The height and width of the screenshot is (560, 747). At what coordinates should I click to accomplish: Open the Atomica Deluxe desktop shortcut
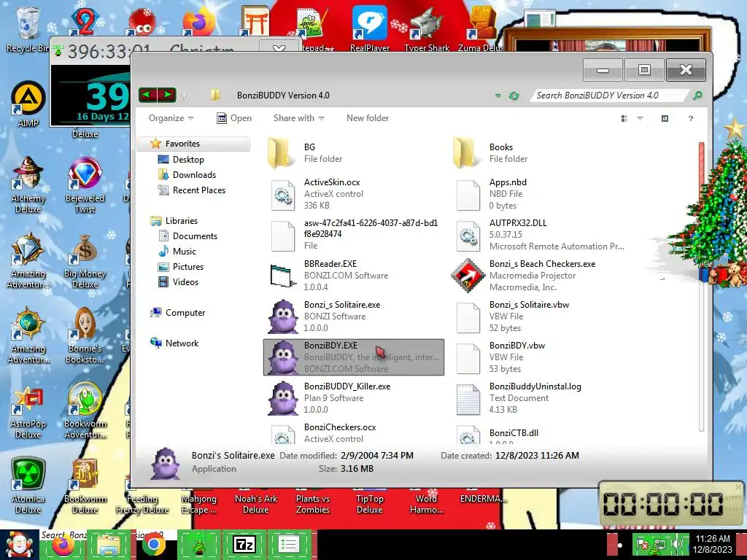28,486
